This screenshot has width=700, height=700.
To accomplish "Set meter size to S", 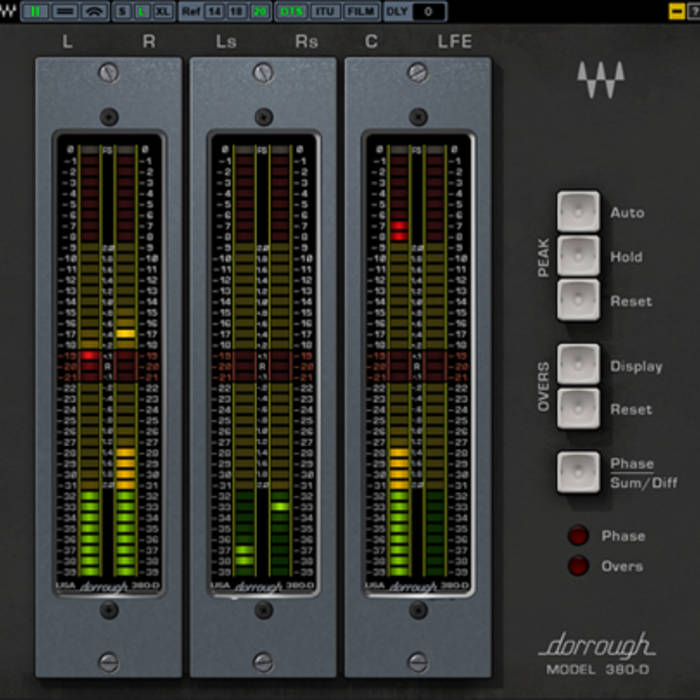I will pos(123,11).
